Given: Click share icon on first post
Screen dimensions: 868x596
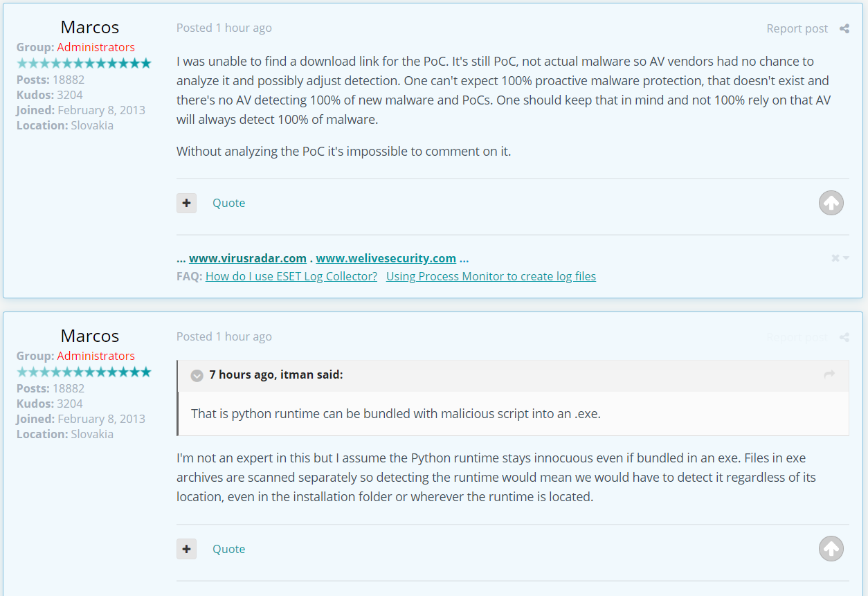Looking at the screenshot, I should coord(844,28).
